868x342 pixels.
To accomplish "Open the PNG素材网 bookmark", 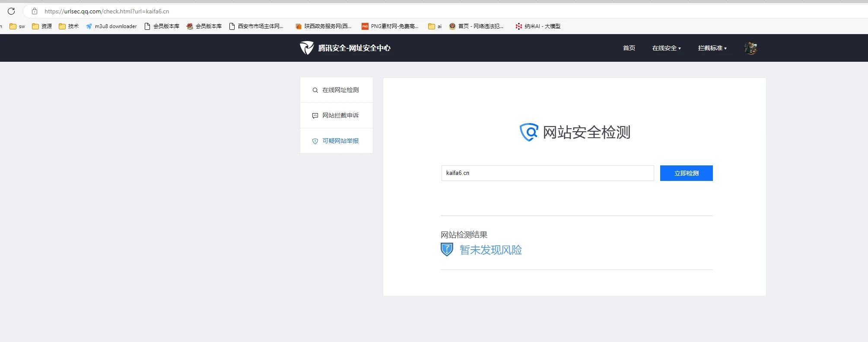I will (x=390, y=26).
